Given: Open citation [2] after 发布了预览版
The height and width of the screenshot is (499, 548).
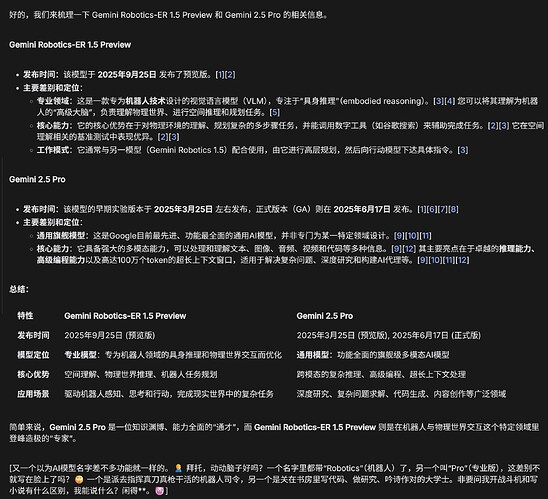Looking at the screenshot, I should point(230,74).
